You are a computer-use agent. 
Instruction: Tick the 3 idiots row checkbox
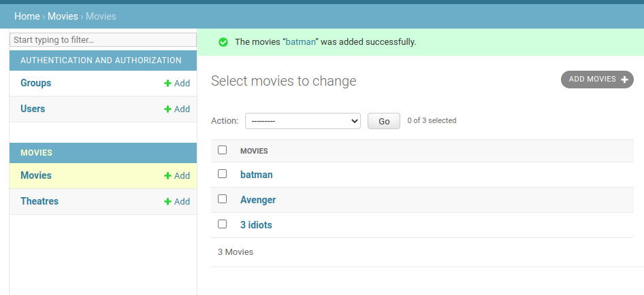222,224
